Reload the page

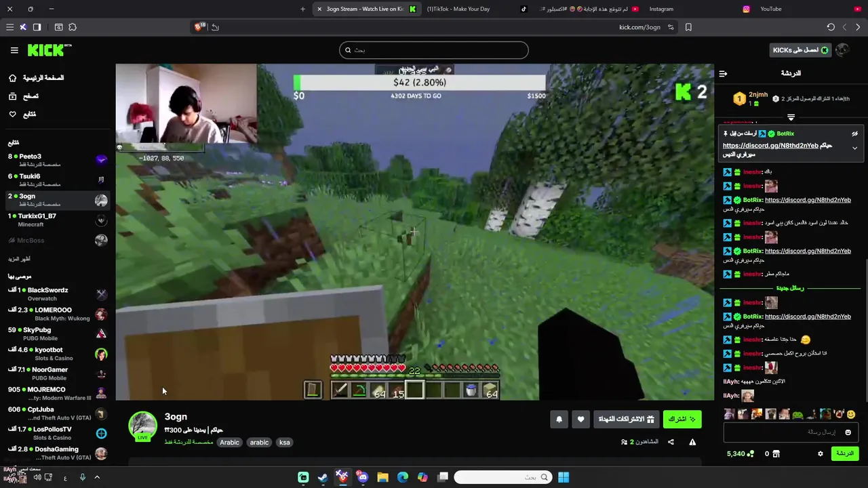tap(831, 27)
